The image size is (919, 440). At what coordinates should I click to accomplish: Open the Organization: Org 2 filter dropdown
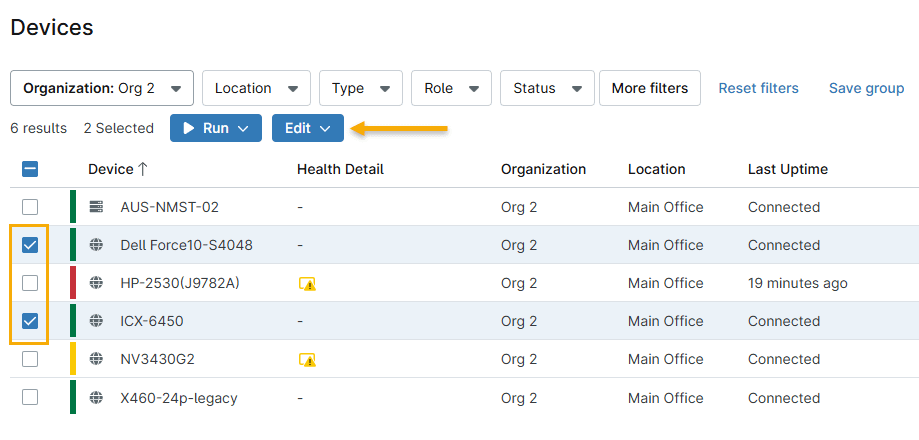coord(102,88)
